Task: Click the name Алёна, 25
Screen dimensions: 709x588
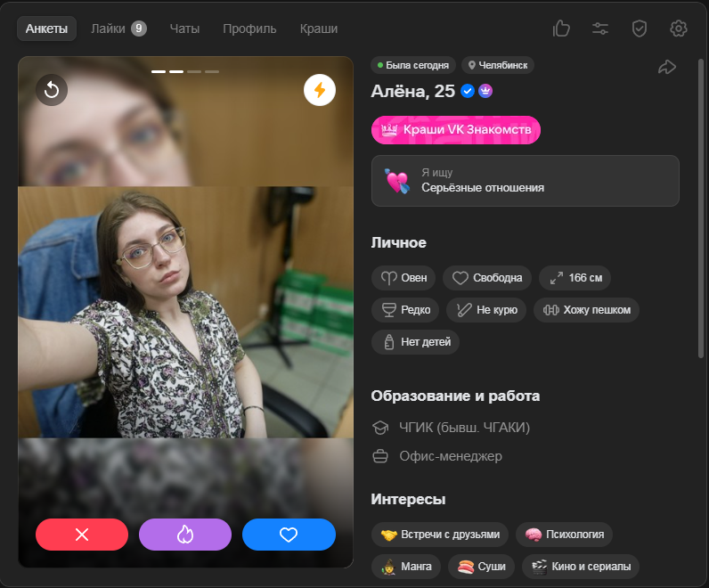Action: (412, 92)
